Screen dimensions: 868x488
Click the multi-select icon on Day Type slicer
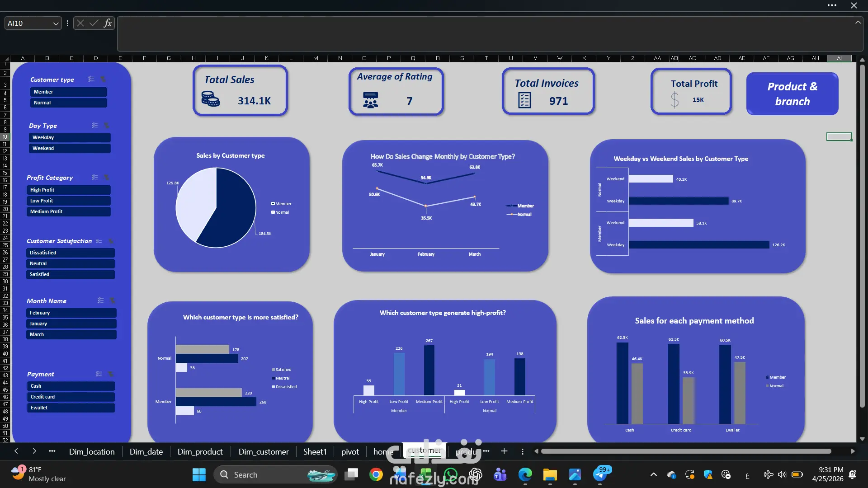point(95,125)
